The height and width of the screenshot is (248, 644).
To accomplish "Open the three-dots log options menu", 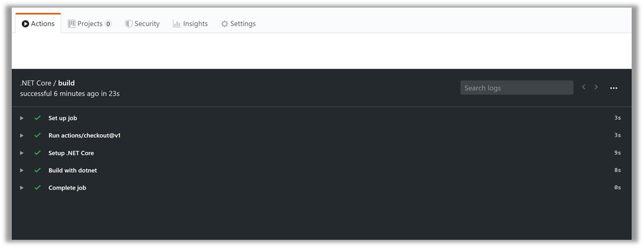I will [x=613, y=88].
